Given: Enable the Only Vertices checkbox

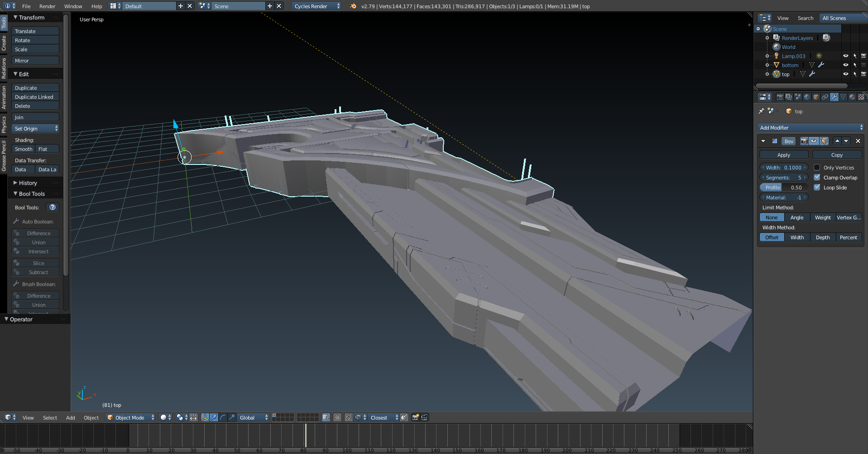Looking at the screenshot, I should click(x=817, y=167).
